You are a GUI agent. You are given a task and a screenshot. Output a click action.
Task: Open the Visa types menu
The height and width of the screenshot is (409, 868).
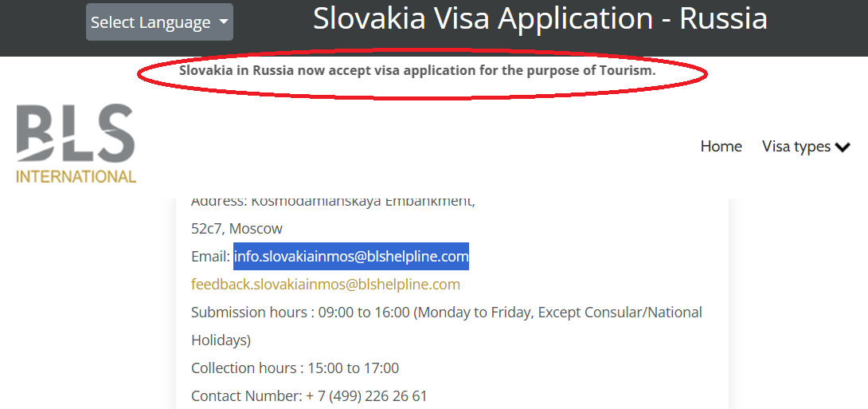(x=796, y=147)
